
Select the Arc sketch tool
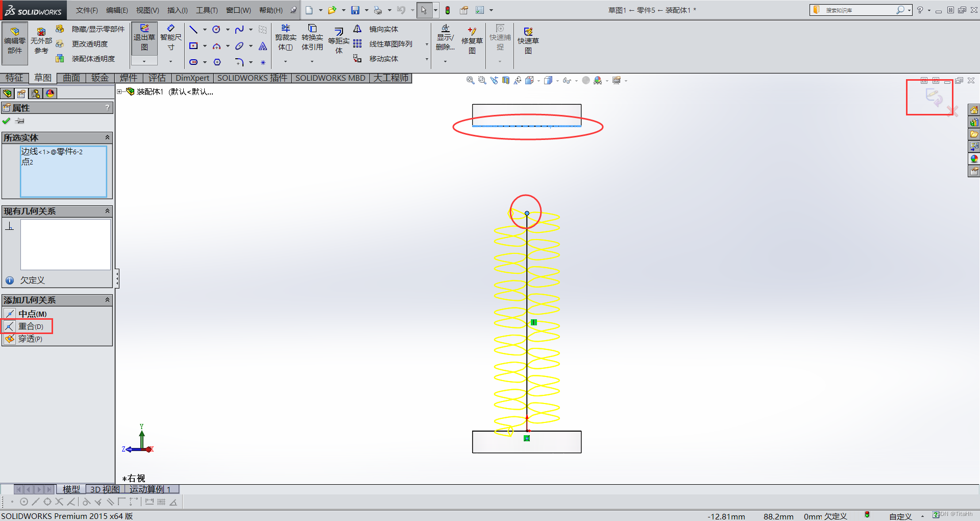pos(216,46)
